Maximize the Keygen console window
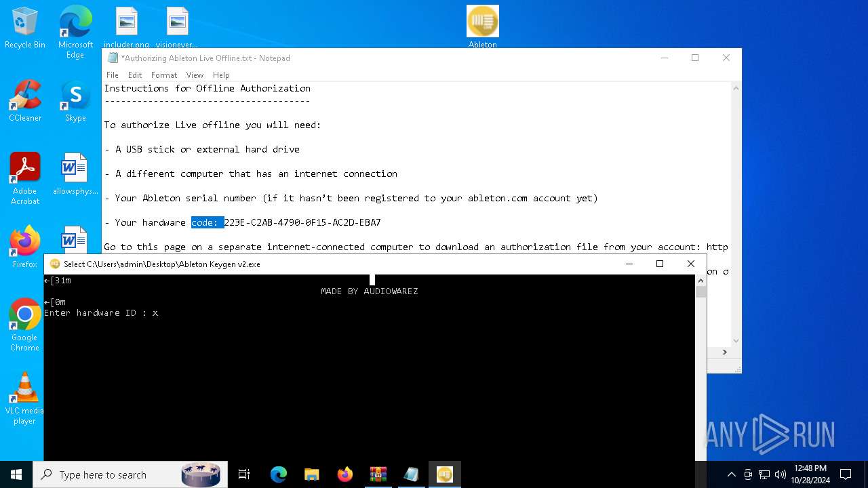868x488 pixels. pos(660,264)
